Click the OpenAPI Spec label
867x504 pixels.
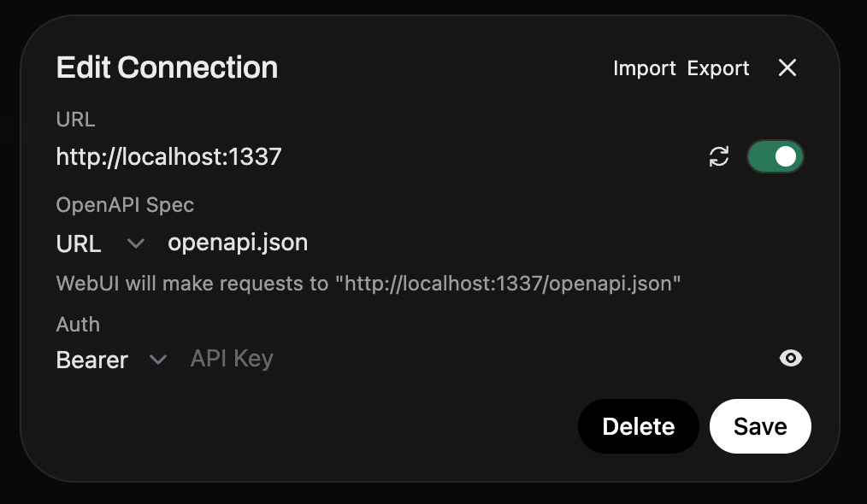(125, 205)
